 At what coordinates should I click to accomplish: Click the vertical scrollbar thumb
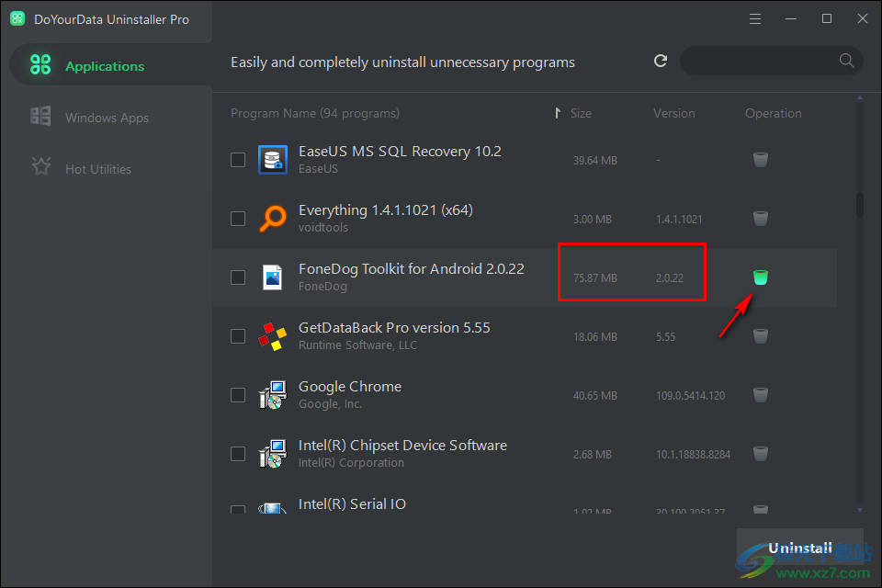point(860,204)
